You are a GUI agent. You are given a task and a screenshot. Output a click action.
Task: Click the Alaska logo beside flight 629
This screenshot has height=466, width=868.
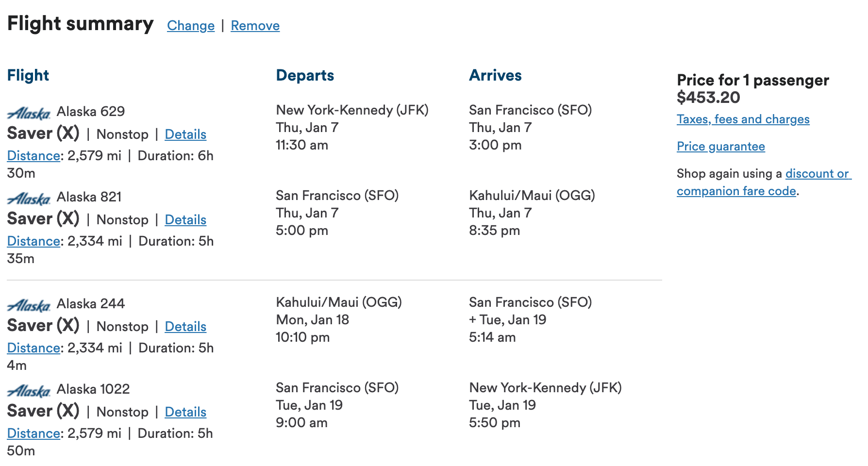29,113
